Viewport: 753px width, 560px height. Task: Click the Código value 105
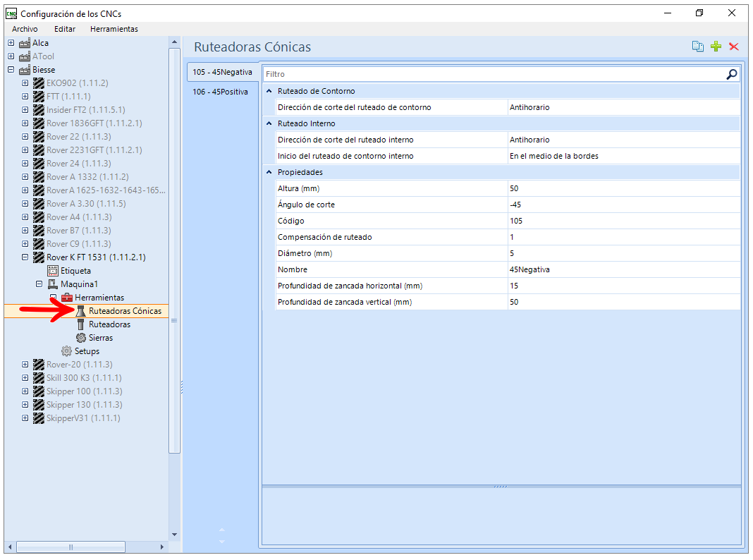624,221
